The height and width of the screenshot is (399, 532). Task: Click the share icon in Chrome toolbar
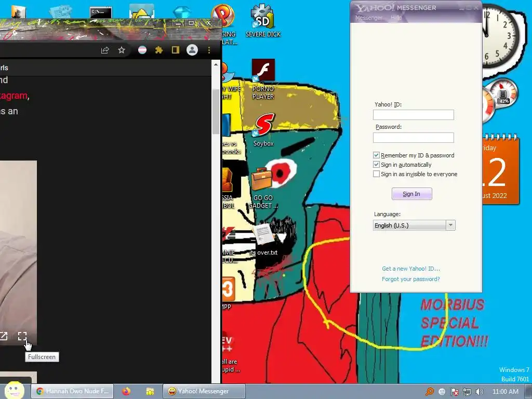105,50
